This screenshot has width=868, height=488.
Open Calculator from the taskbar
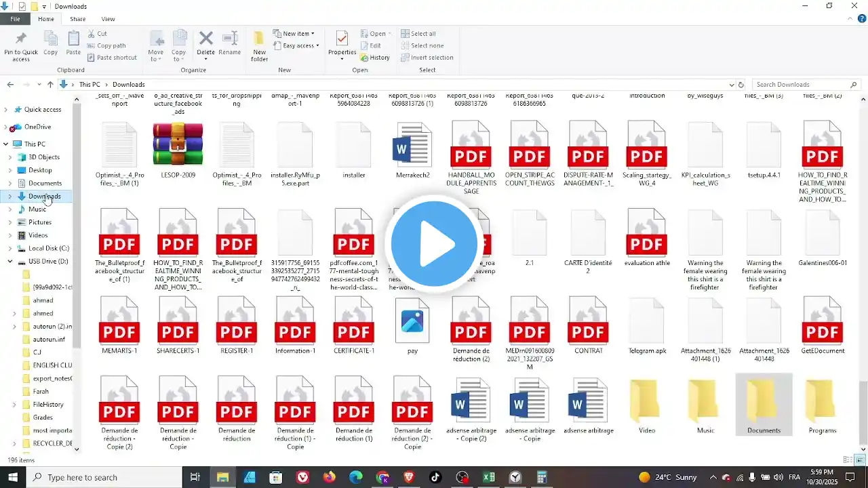tap(542, 477)
